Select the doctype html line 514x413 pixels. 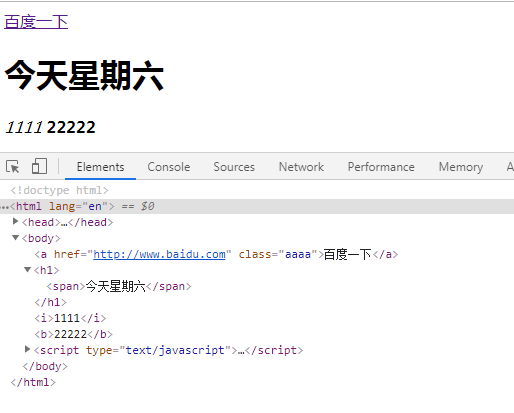59,190
